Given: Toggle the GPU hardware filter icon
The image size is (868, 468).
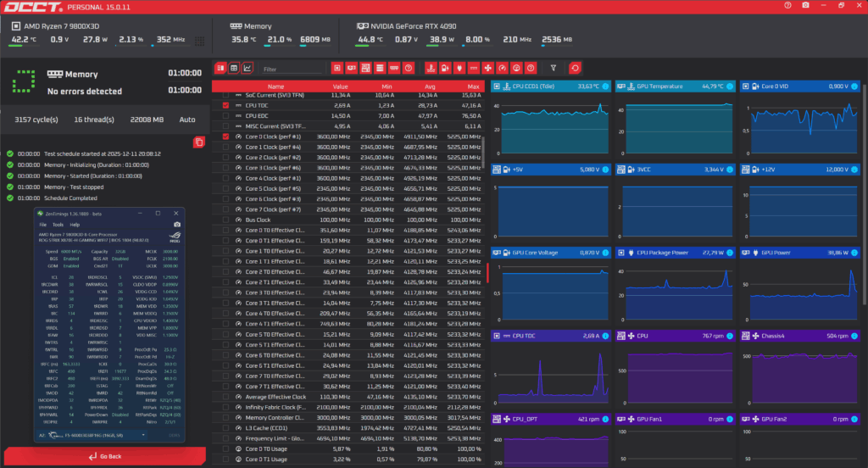Looking at the screenshot, I should tap(352, 68).
